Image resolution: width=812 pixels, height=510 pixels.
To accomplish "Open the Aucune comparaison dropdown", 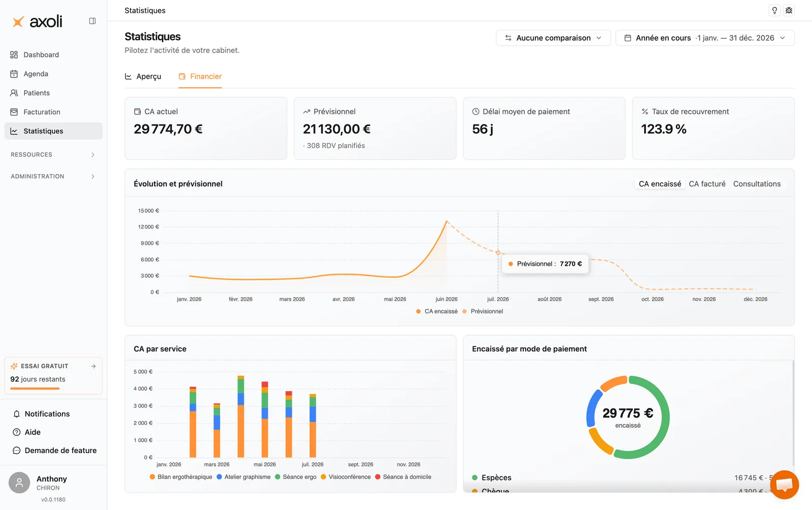I will pyautogui.click(x=553, y=38).
